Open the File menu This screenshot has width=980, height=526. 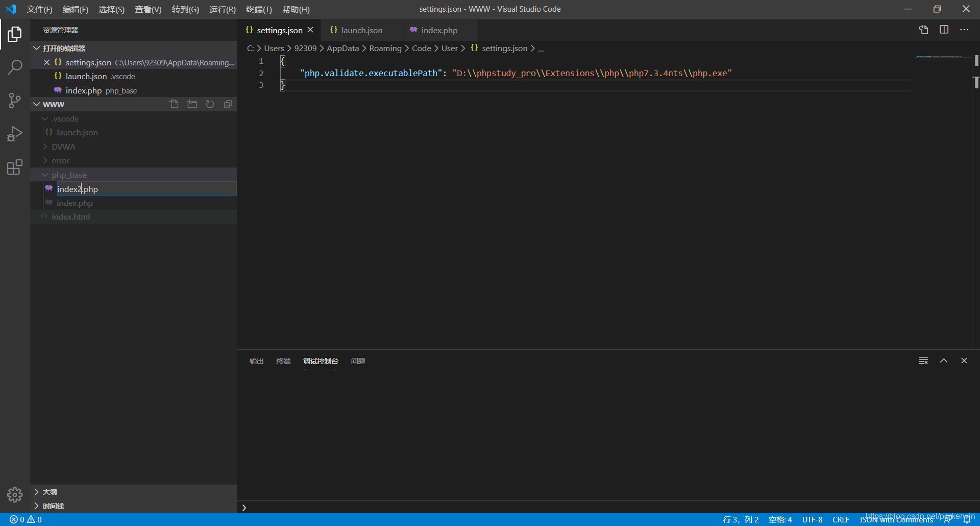(x=39, y=9)
